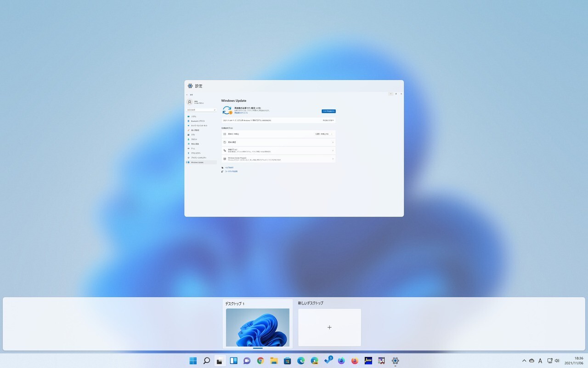Select ゲーム in the Settings sidebar
Image resolution: width=588 pixels, height=368 pixels.
201,149
